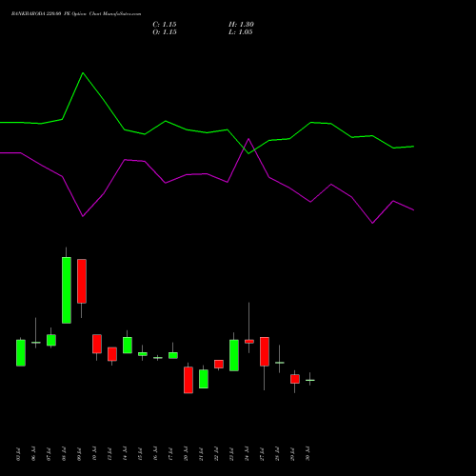This screenshot has width=476, height=476.
Task: Click the '08 Jul' date axis label
Action: point(64,454)
